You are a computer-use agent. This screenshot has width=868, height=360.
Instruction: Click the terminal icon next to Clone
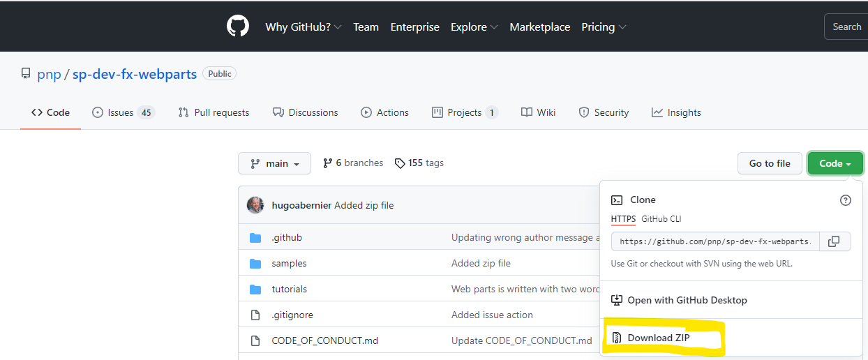[x=617, y=200]
